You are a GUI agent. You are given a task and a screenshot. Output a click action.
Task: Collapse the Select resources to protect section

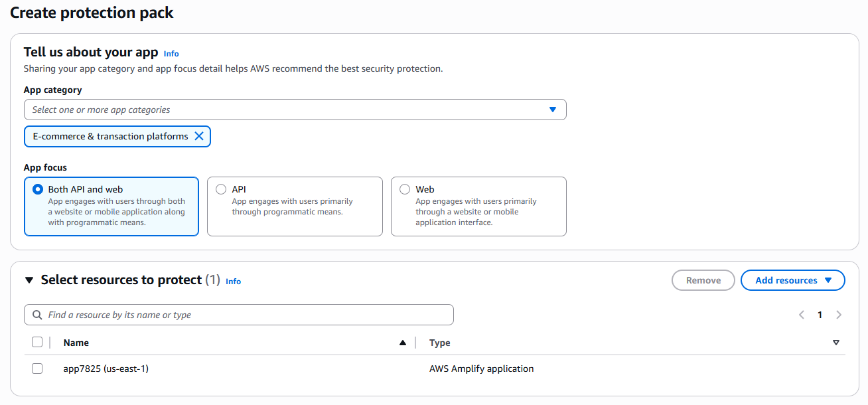[x=29, y=280]
